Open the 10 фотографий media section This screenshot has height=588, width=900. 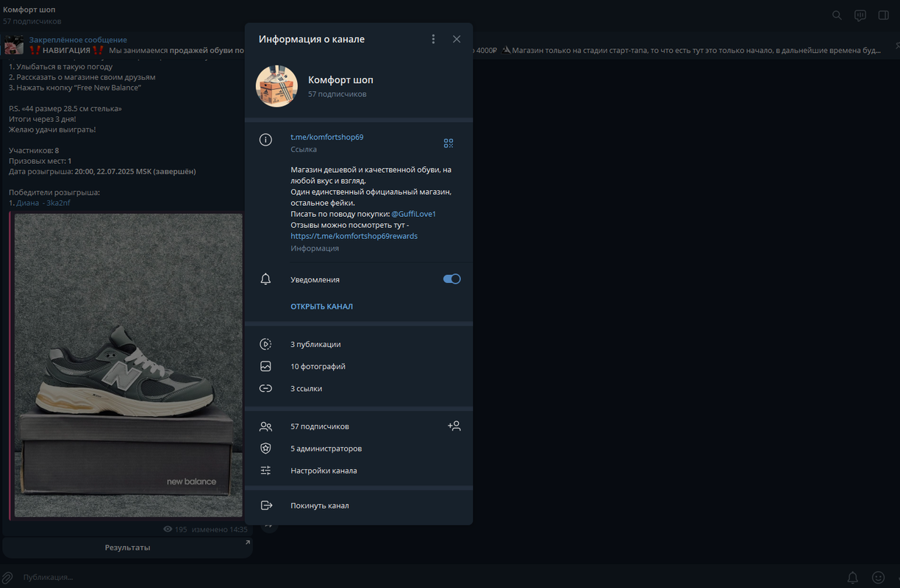click(359, 366)
